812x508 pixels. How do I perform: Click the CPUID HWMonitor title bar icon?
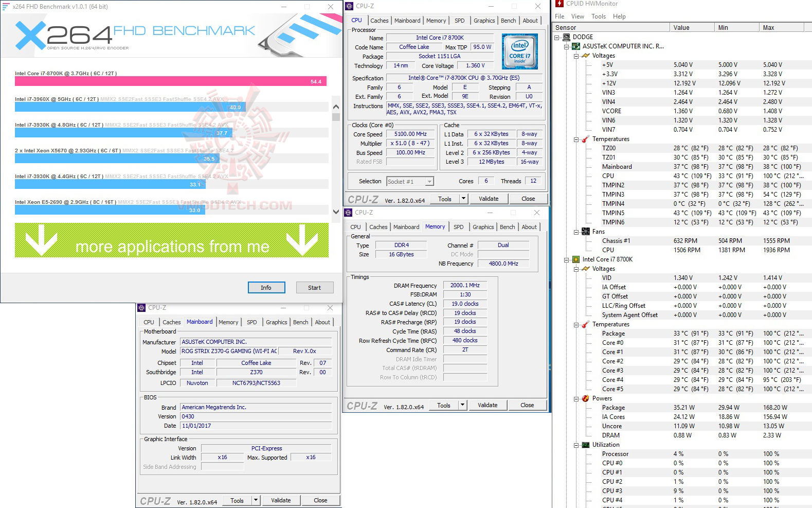(x=560, y=4)
